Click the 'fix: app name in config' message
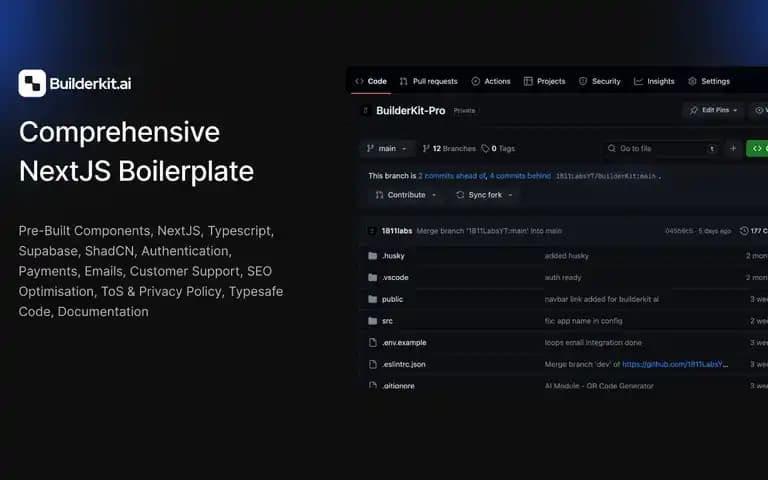The height and width of the screenshot is (480, 768). point(583,321)
